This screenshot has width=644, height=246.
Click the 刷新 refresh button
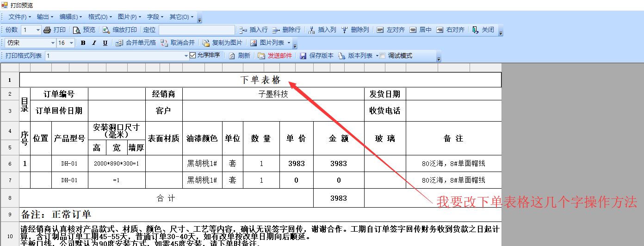tap(240, 56)
